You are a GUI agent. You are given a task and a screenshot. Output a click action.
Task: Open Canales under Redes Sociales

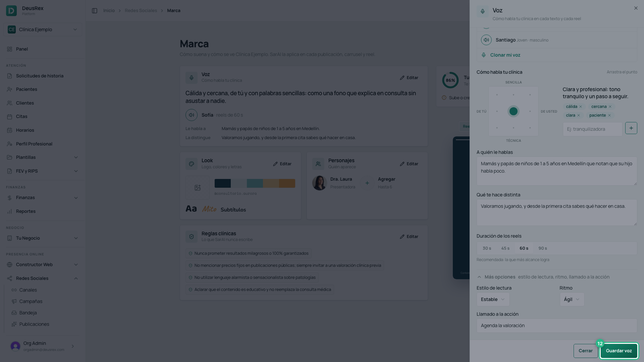[28, 290]
